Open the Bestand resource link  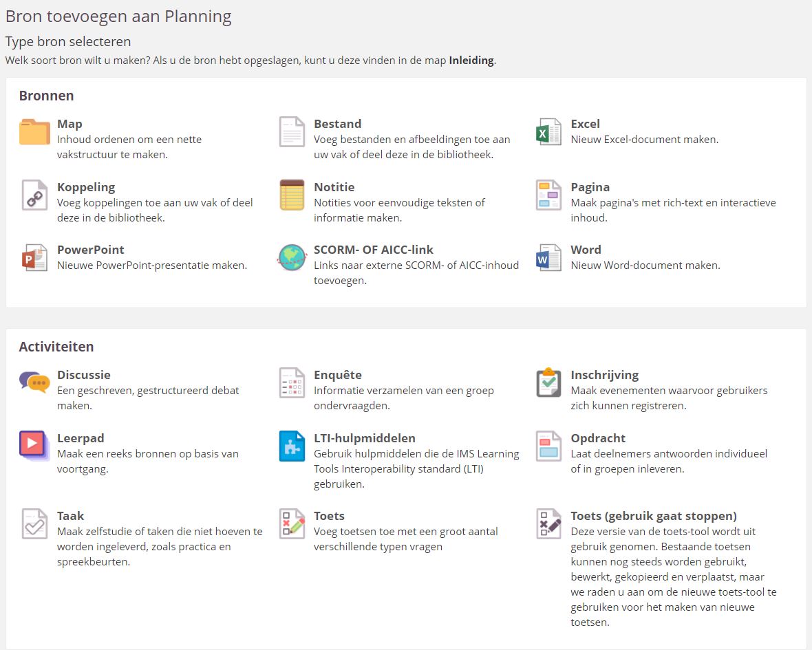[337, 124]
